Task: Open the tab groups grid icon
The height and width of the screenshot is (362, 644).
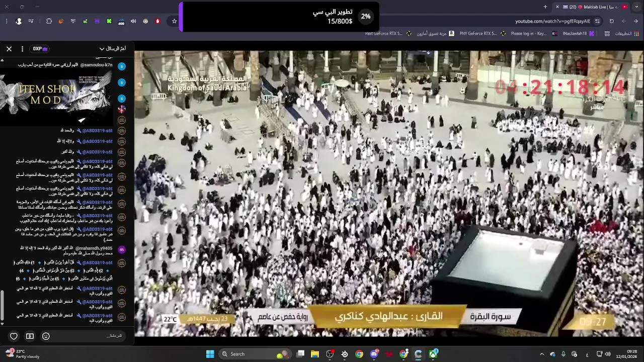Action: pos(607,34)
